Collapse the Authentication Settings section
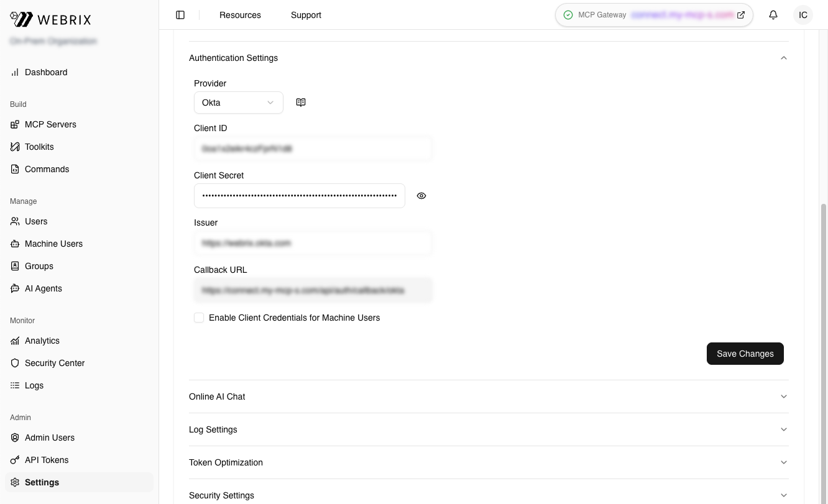The height and width of the screenshot is (504, 828). point(784,58)
